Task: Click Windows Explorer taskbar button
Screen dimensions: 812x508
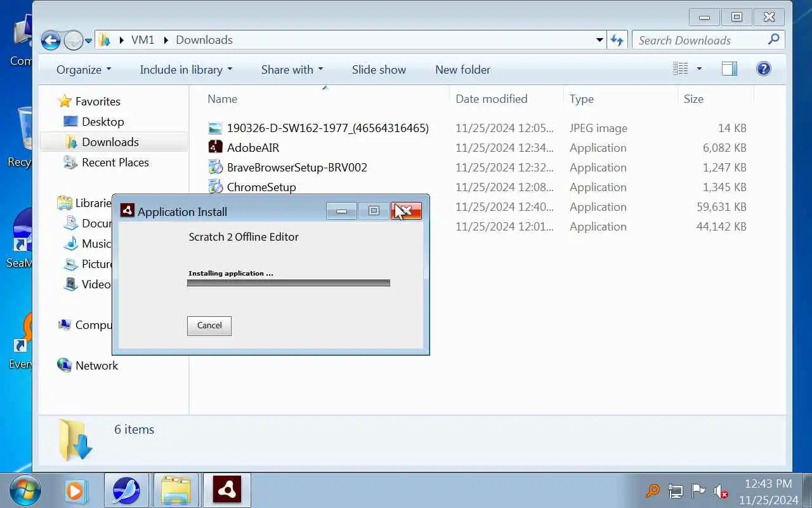Action: [176, 491]
